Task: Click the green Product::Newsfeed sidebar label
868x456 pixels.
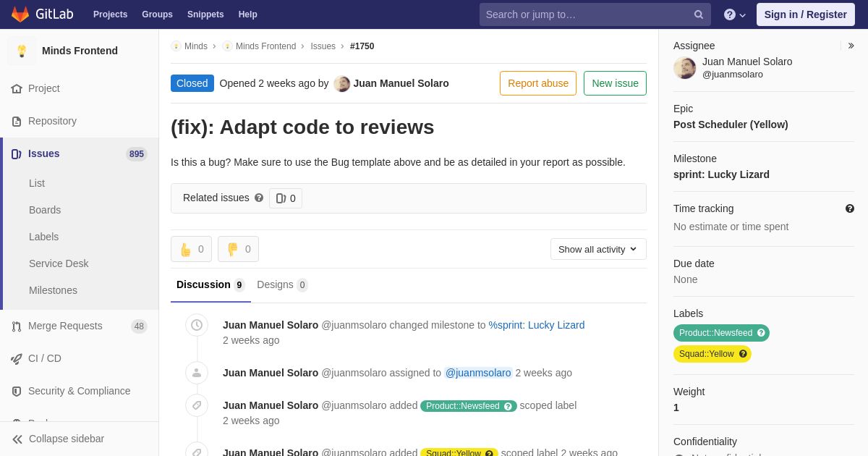Action: point(715,333)
